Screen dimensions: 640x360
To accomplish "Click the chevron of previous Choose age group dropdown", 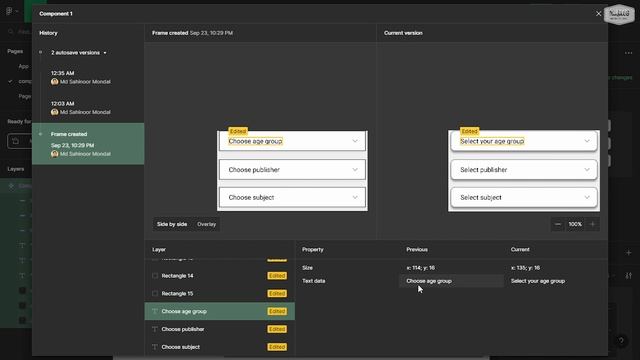I will click(355, 141).
